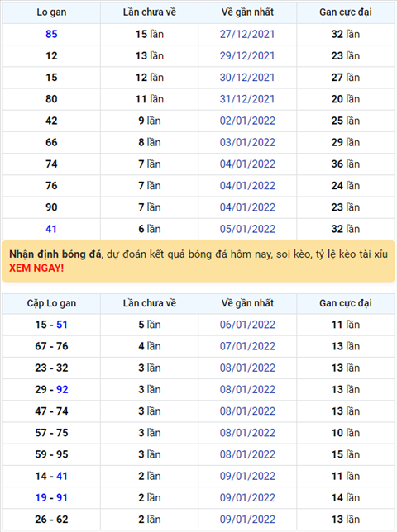
Task: Select Lo gan number 15
Action: click(51, 78)
